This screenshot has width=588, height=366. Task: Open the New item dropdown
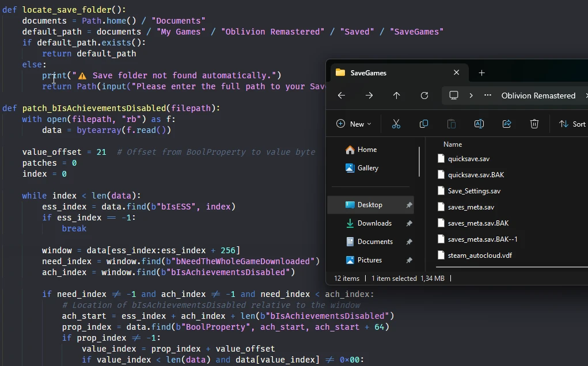pos(354,124)
